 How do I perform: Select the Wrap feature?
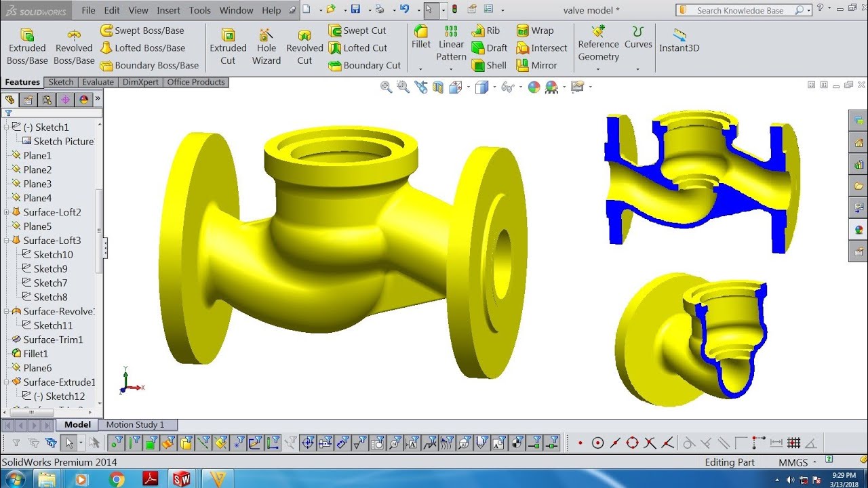(x=534, y=30)
